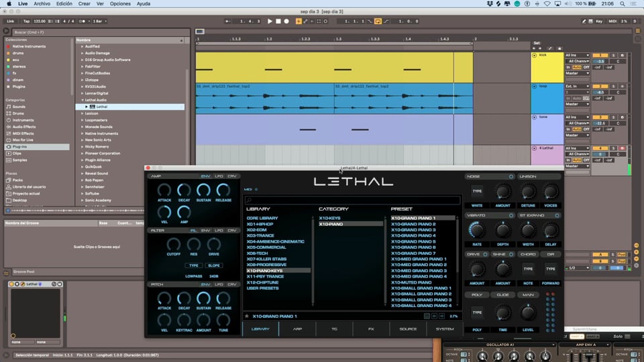
Task: Expand the iZotope plug-in folder
Action: pos(82,80)
